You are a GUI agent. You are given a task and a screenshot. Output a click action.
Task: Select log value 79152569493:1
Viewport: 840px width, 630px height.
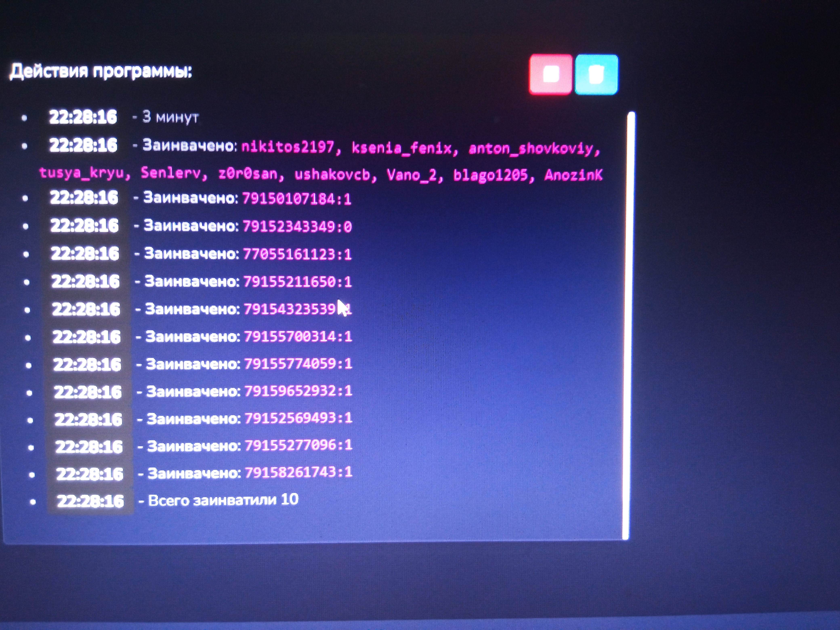tap(298, 418)
